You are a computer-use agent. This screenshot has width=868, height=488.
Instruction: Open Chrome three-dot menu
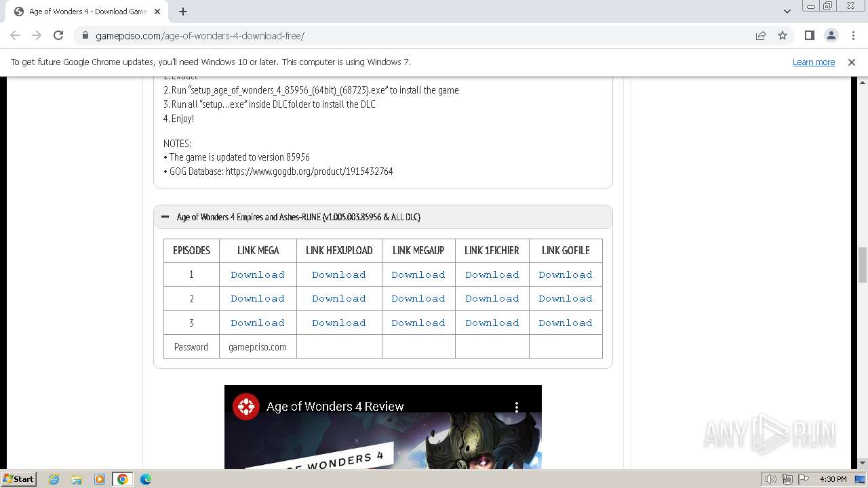pyautogui.click(x=853, y=35)
